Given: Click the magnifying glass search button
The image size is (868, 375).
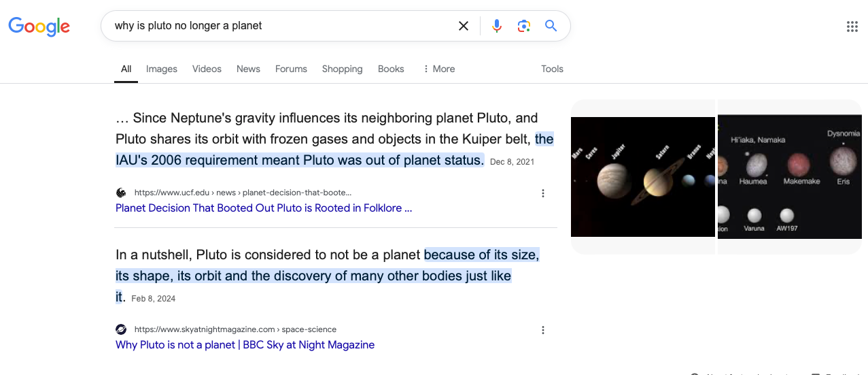Looking at the screenshot, I should pos(551,26).
